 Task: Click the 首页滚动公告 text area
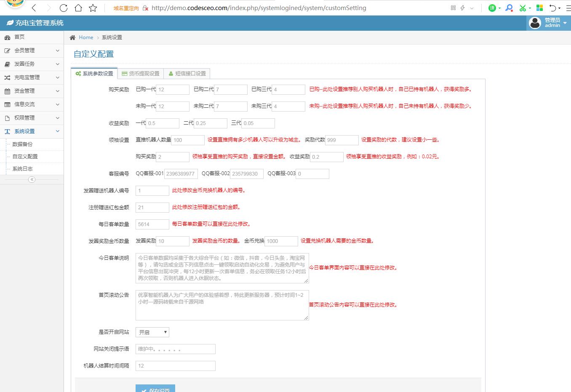pyautogui.click(x=222, y=305)
